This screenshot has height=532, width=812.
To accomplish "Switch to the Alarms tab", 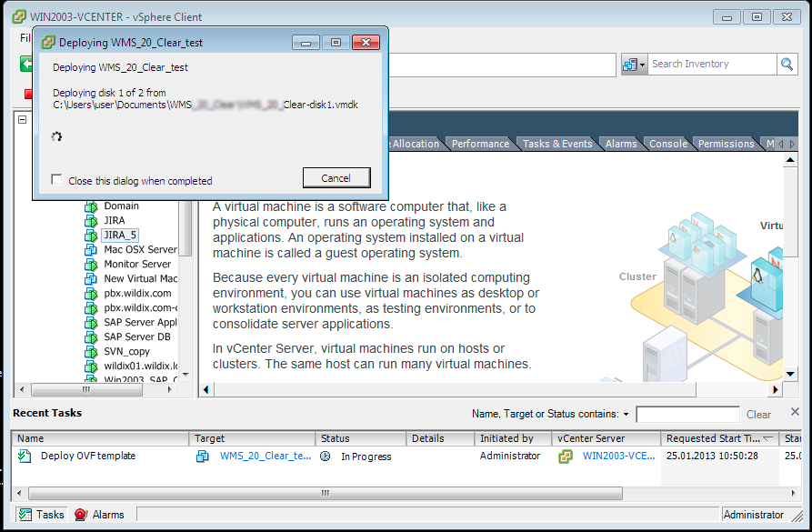I will [x=621, y=144].
